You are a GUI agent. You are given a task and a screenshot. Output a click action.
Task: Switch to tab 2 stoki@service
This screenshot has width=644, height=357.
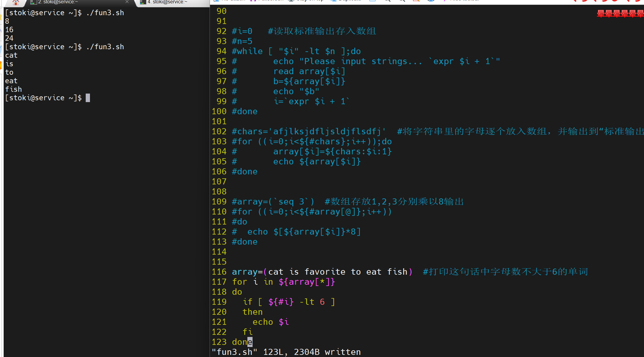coord(58,2)
